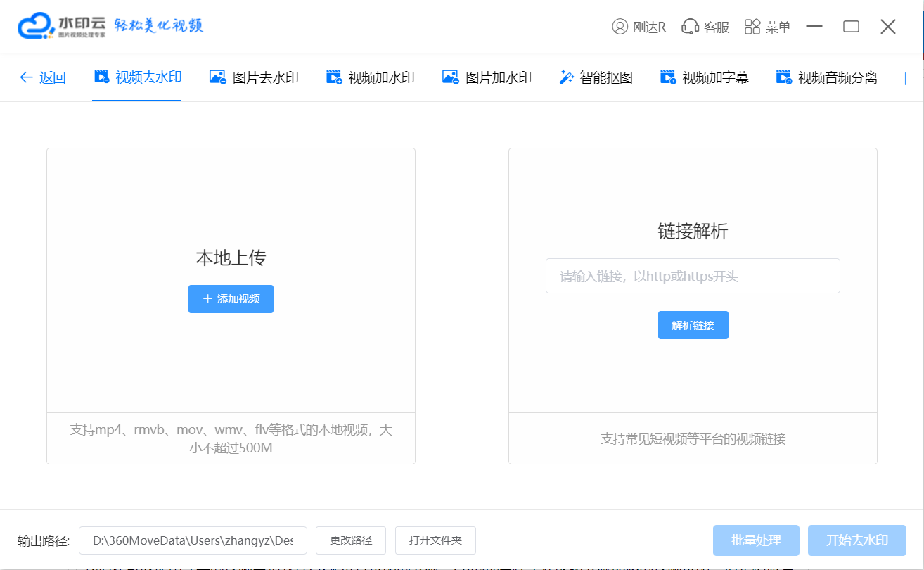Image resolution: width=924 pixels, height=570 pixels.
Task: Select the 视频去水印 tab
Action: (x=137, y=77)
